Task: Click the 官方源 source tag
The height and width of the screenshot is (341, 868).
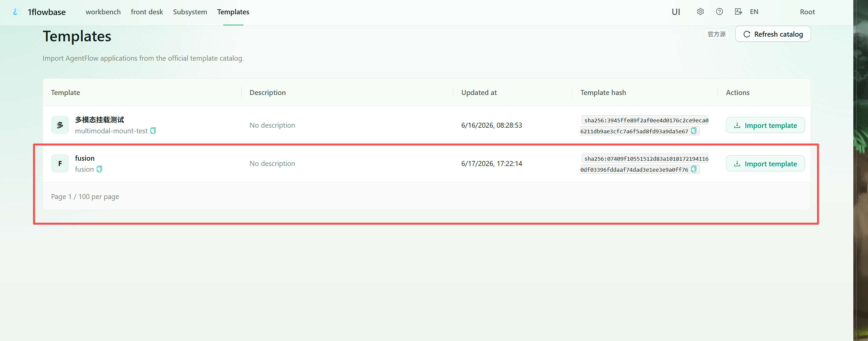Action: coord(716,34)
